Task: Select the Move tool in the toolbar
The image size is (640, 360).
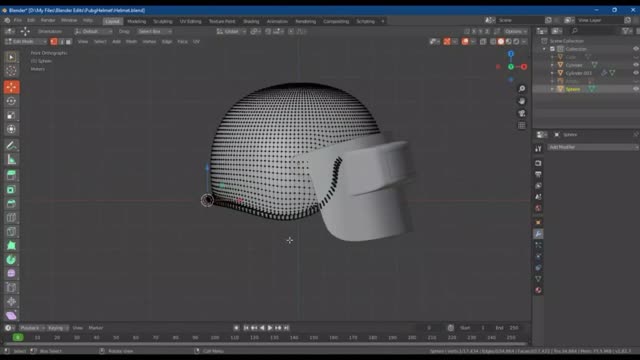Action: point(11,87)
